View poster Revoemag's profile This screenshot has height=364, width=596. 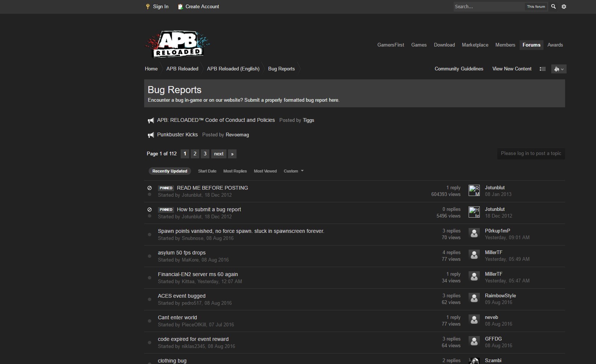tap(237, 135)
